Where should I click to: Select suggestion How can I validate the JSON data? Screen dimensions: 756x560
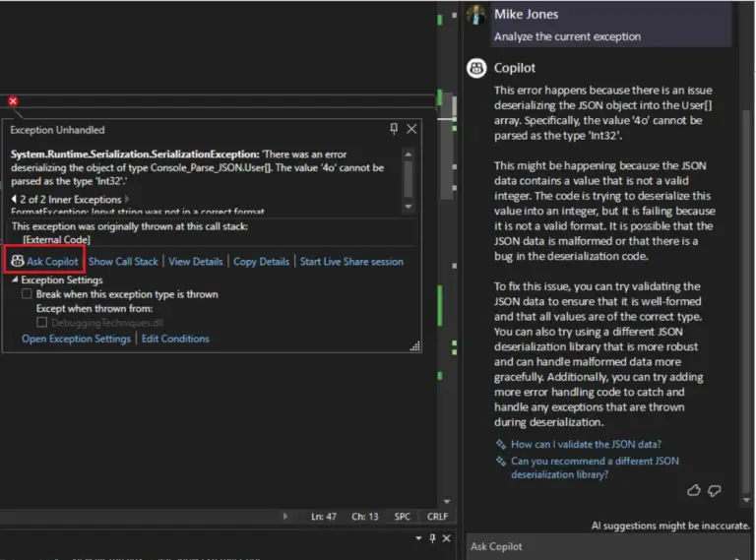click(x=586, y=444)
